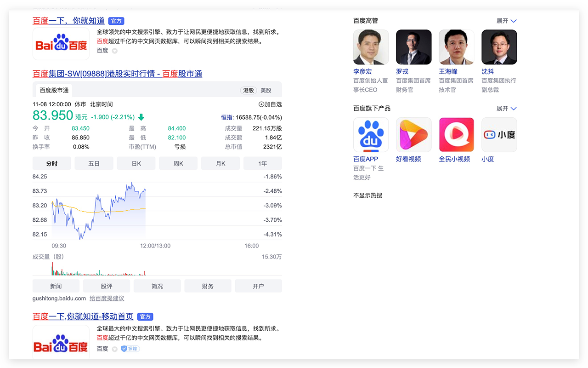Select the 港股 market tab
Viewport: 588px width, 368px height.
pos(248,90)
